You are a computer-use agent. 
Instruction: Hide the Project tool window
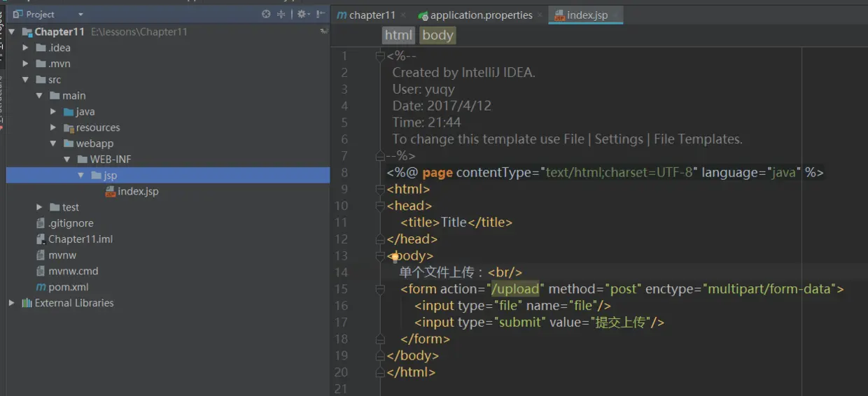(320, 14)
